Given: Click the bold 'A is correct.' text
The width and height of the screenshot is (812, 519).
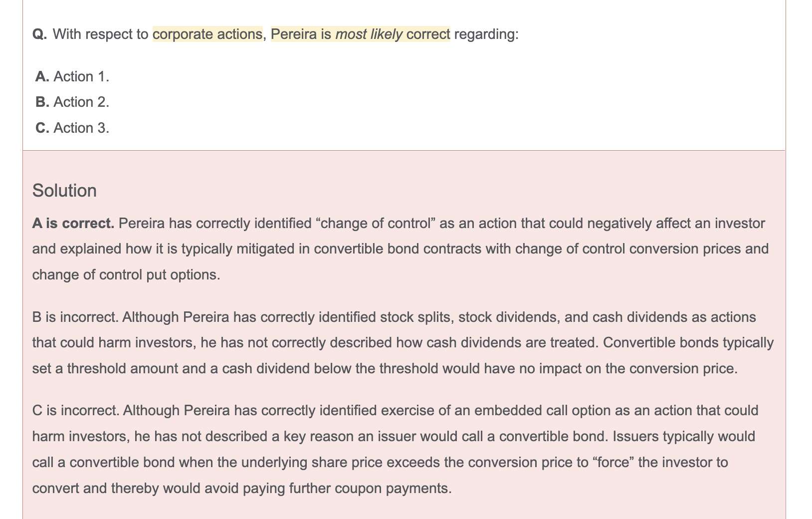Looking at the screenshot, I should tap(73, 223).
